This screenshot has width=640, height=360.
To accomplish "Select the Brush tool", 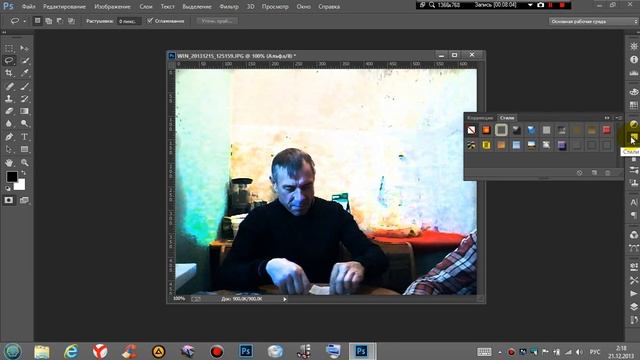I will (24, 86).
